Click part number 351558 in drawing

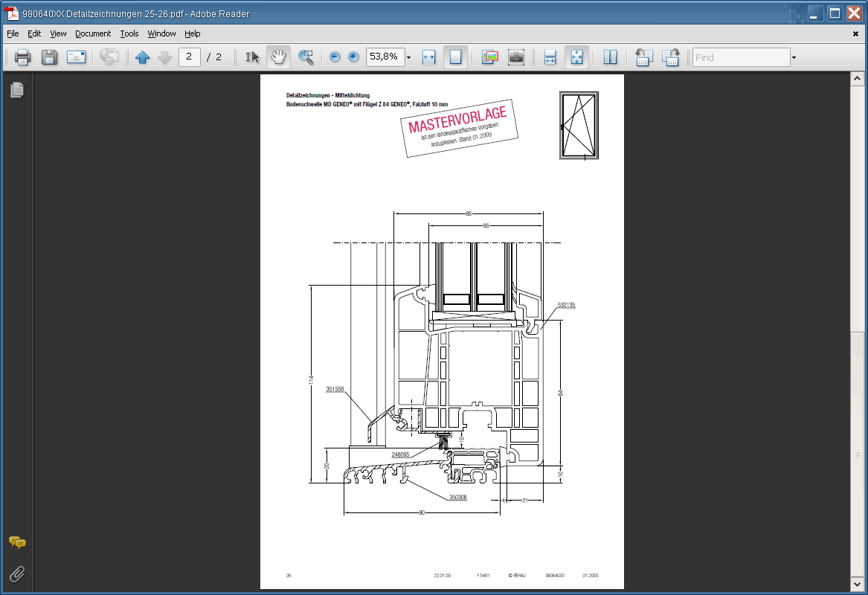click(x=335, y=389)
